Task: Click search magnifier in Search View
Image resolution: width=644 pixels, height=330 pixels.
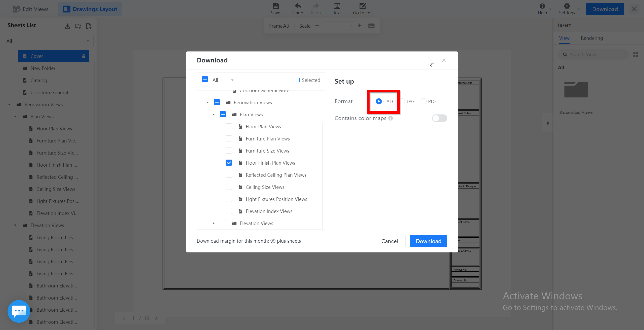Action: pyautogui.click(x=565, y=54)
